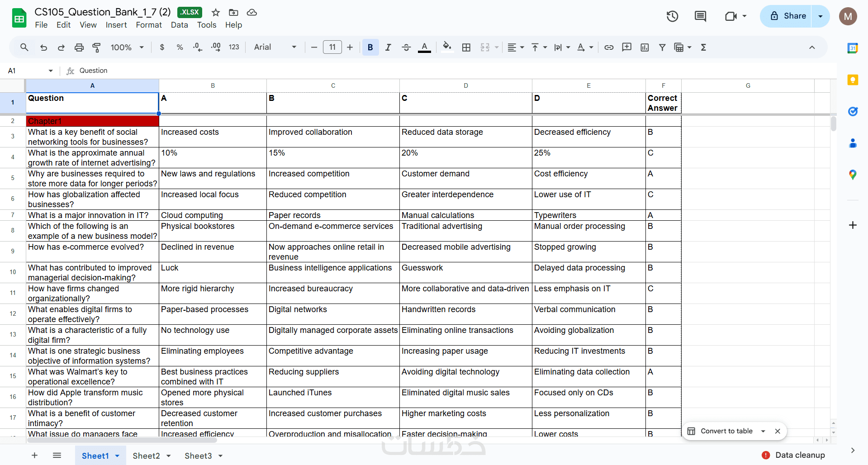Open the Edit menu
Screen dimensions: 868x465
(63, 25)
